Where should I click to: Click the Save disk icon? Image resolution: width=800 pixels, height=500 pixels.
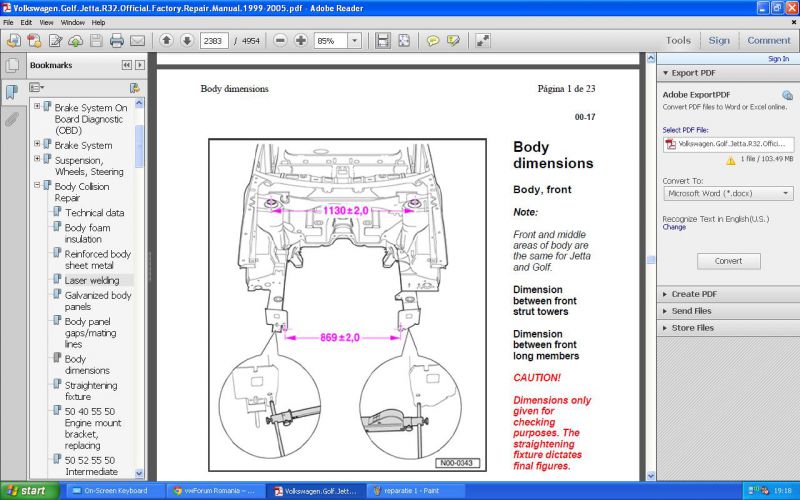[x=94, y=41]
